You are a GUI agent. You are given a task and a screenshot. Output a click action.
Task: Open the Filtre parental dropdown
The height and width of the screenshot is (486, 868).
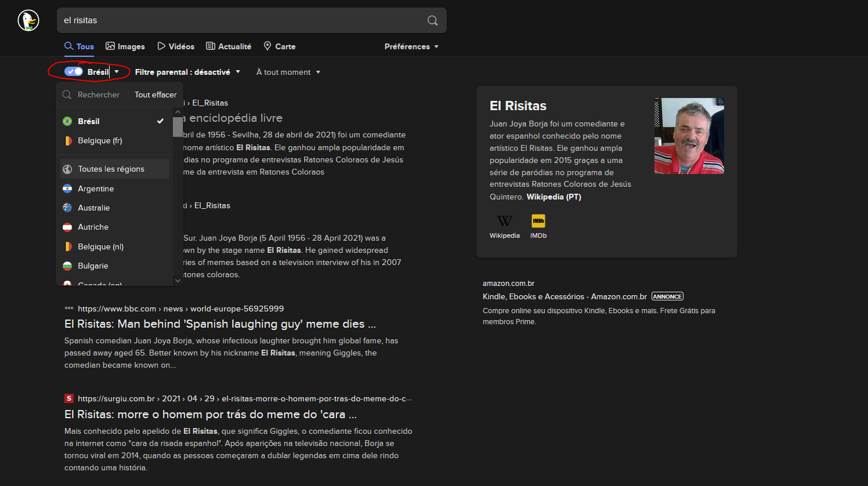[187, 72]
